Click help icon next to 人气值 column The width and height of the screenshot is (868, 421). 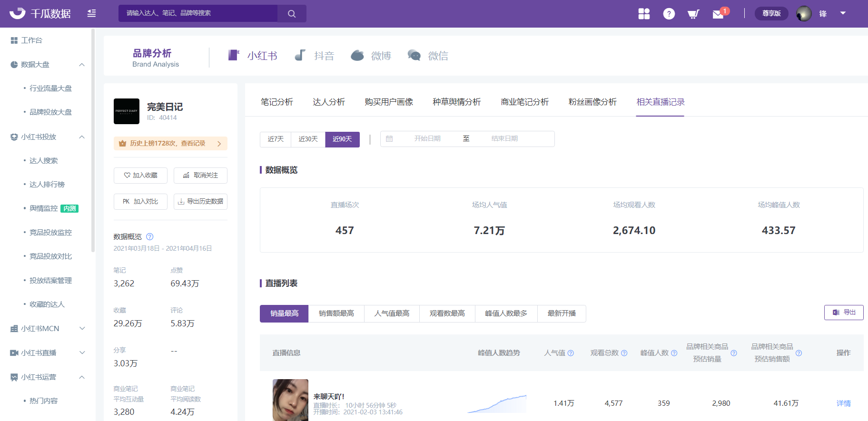click(571, 353)
